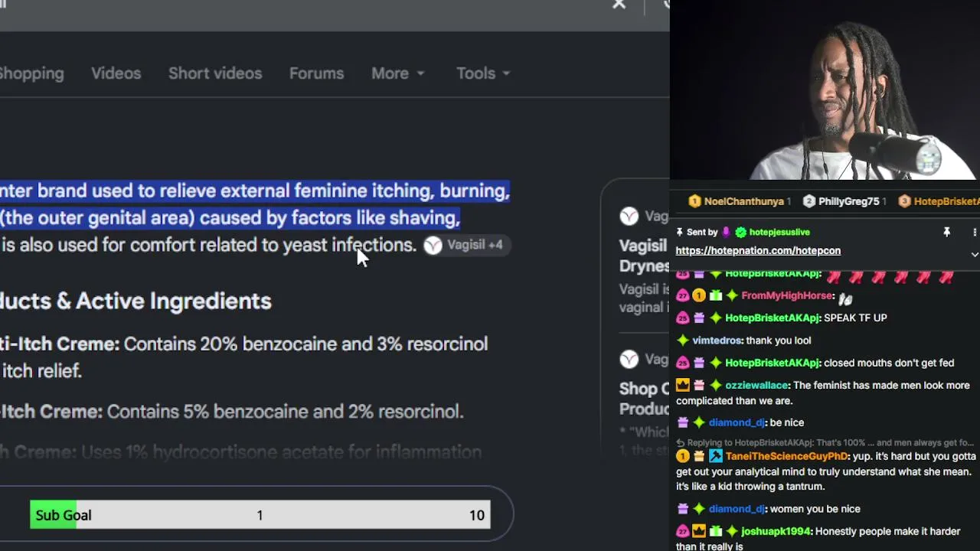The height and width of the screenshot is (551, 980).
Task: Open joshuapk1994 chat username
Action: pyautogui.click(x=776, y=531)
